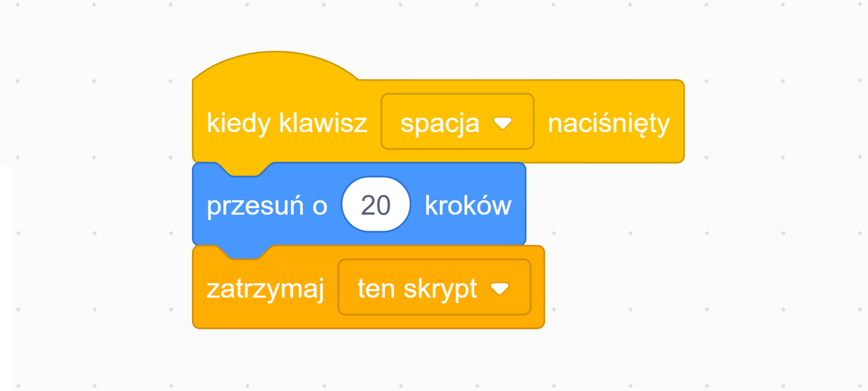Click the word "zatrzymaj" on the stop block
868x391 pixels.
click(x=266, y=287)
